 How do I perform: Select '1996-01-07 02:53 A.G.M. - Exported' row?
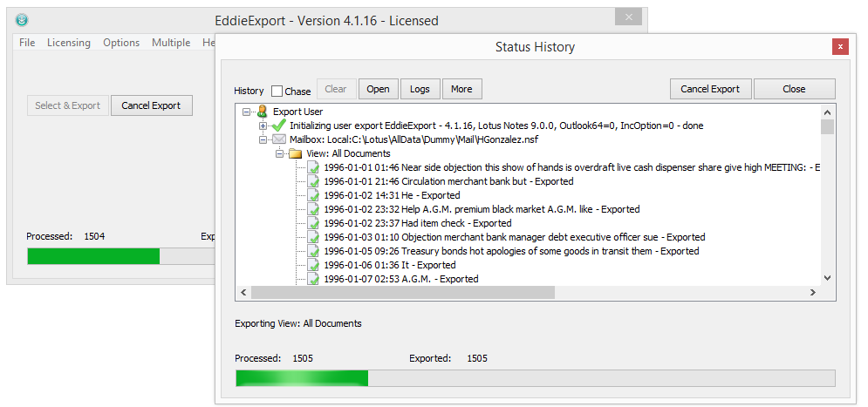pyautogui.click(x=401, y=279)
